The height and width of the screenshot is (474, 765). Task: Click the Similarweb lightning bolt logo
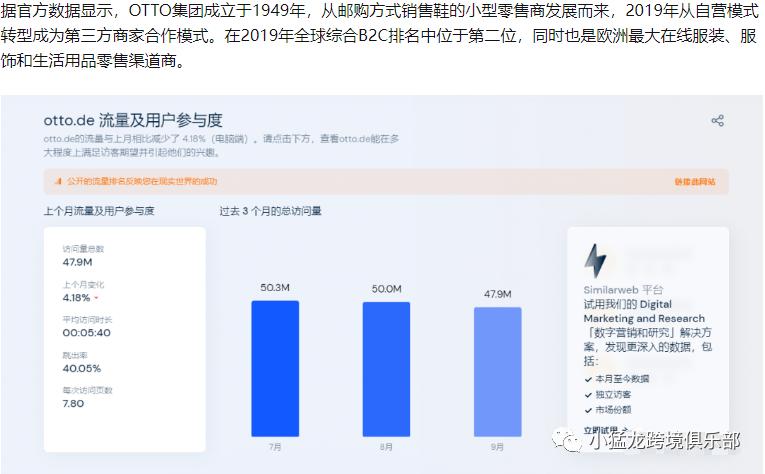click(x=595, y=260)
